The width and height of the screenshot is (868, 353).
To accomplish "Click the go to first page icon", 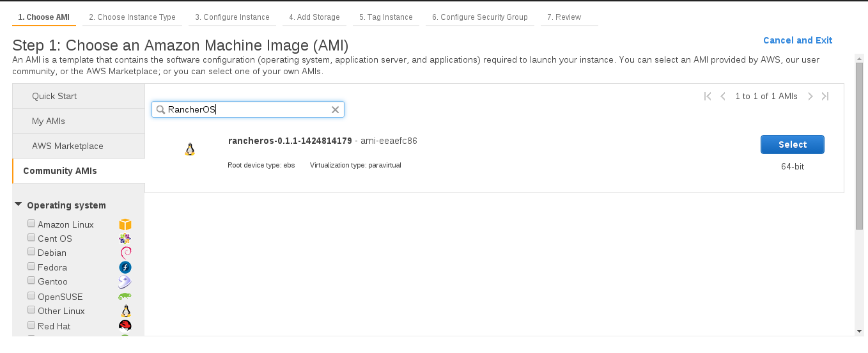I will tap(708, 97).
